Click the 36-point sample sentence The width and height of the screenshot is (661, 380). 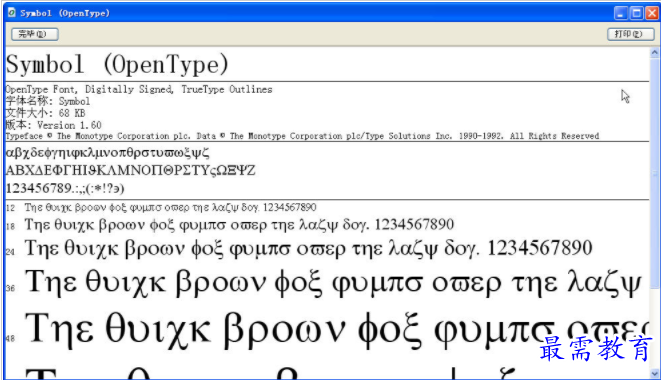333,282
